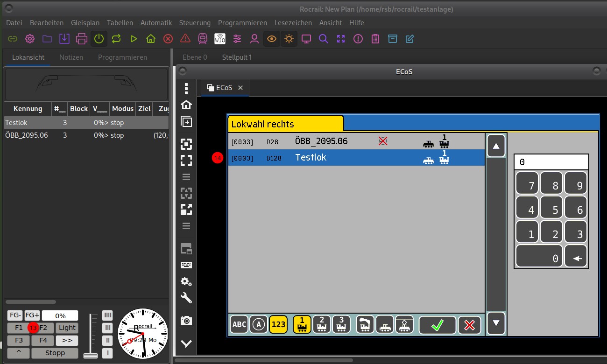The height and width of the screenshot is (364, 607).
Task: Open the wrench tool in ECoS sidebar
Action: coord(186,298)
